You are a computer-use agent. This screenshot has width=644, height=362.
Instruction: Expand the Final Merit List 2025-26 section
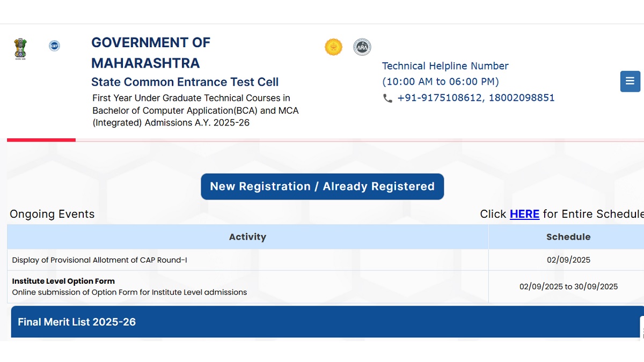[x=77, y=322]
